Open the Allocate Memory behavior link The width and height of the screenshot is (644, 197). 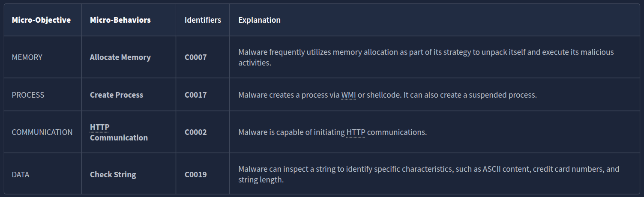(x=120, y=57)
